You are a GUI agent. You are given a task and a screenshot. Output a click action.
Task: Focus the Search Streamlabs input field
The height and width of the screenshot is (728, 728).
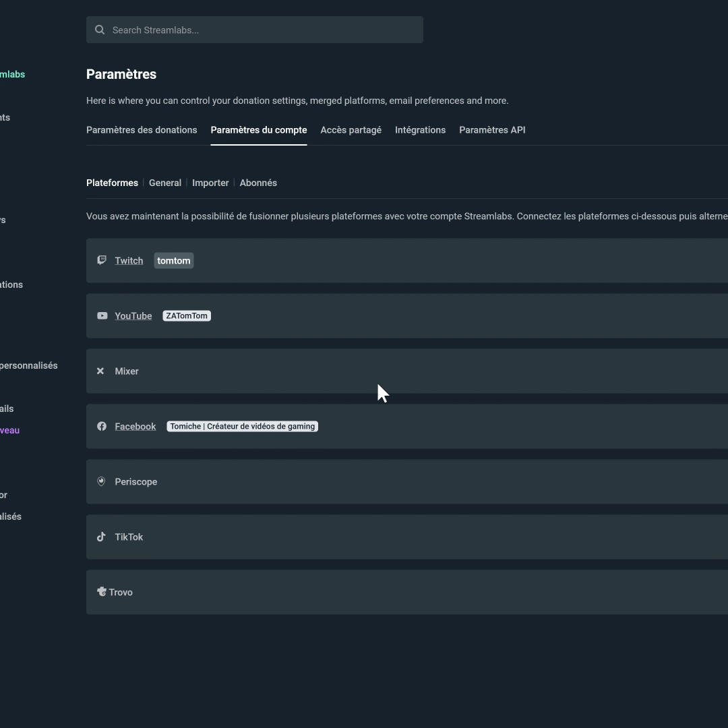[x=263, y=30]
